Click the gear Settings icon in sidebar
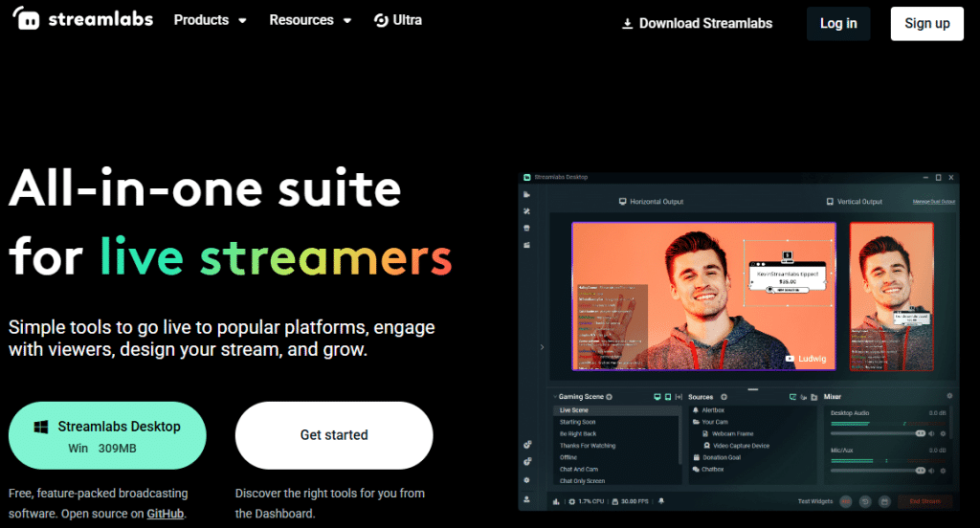Viewport: 980px width, 528px height. tap(527, 480)
